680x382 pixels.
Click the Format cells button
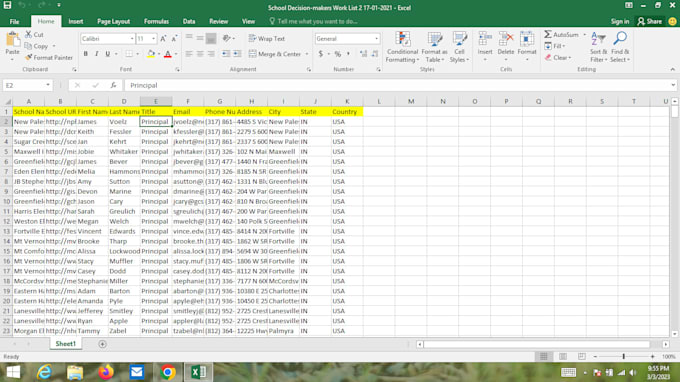pos(527,46)
